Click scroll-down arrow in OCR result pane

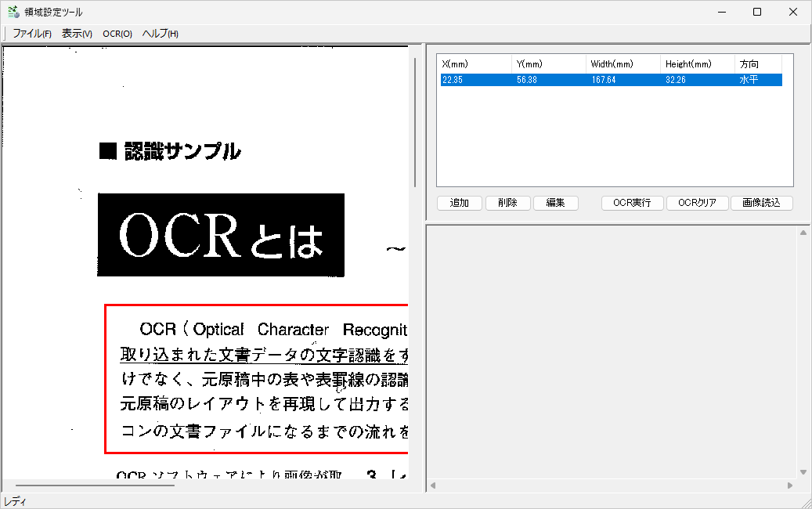803,472
